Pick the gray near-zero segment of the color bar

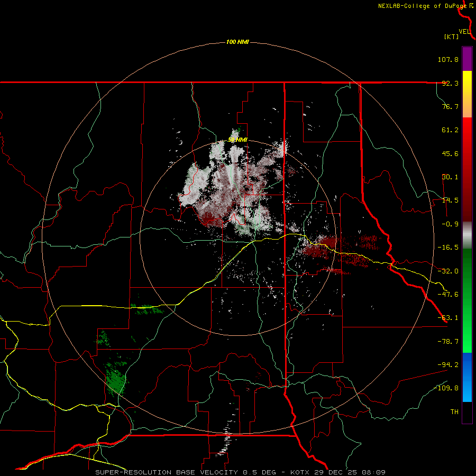click(x=467, y=235)
